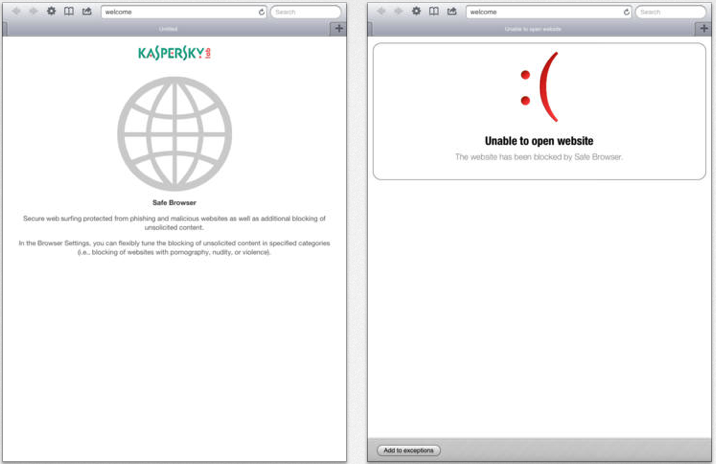The width and height of the screenshot is (716, 464).
Task: Focus the Search field in left window
Action: click(x=305, y=12)
